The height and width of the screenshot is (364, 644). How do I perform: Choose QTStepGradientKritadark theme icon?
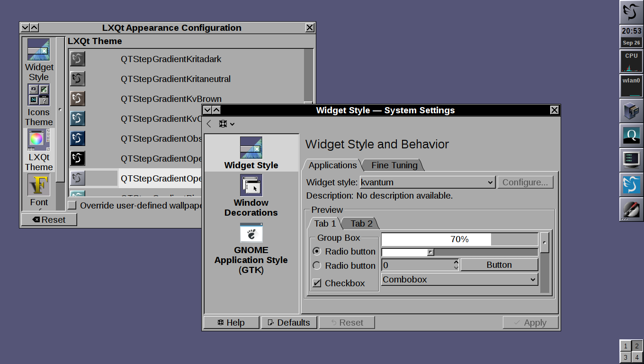click(x=78, y=59)
